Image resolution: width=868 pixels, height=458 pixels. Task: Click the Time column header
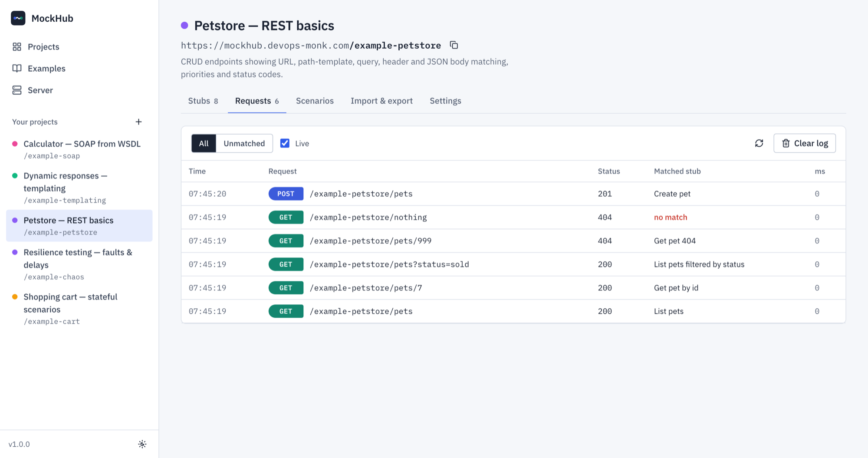[x=197, y=171]
